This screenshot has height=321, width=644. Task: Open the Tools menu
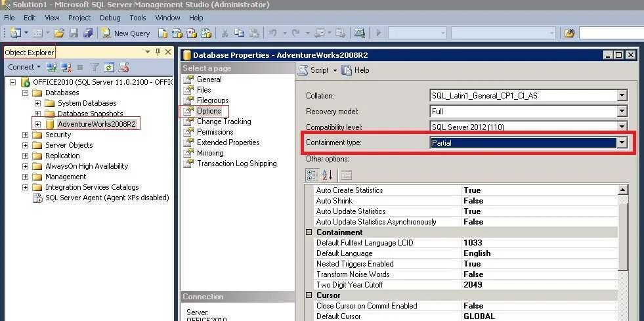[138, 18]
